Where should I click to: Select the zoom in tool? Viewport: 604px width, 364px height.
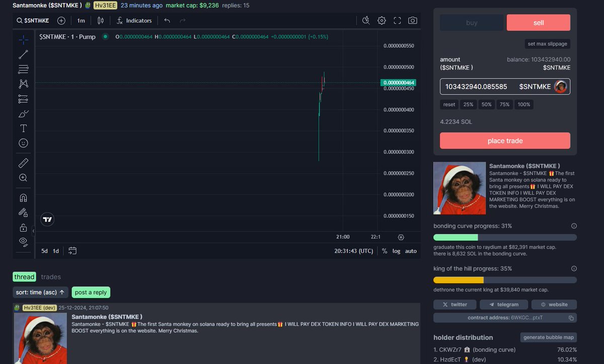pos(23,178)
